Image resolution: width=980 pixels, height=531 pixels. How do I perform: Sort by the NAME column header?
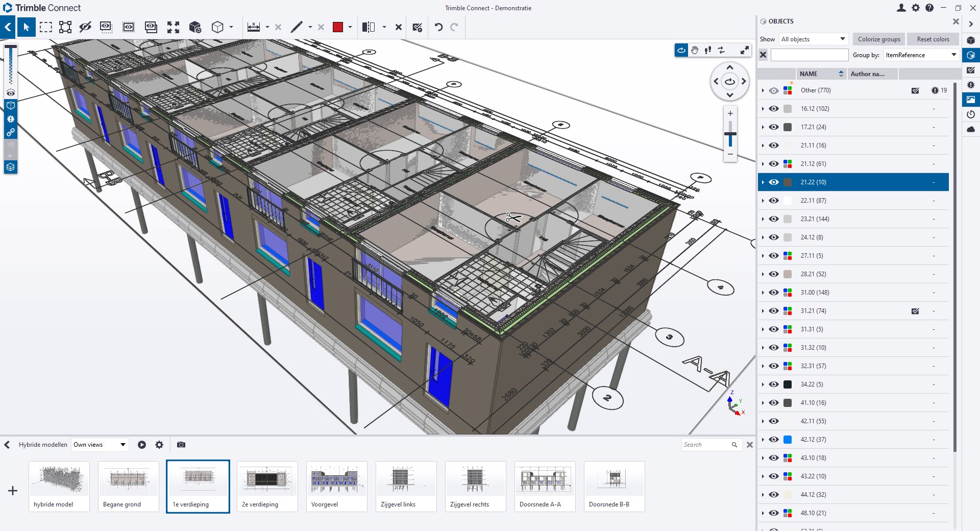(821, 74)
